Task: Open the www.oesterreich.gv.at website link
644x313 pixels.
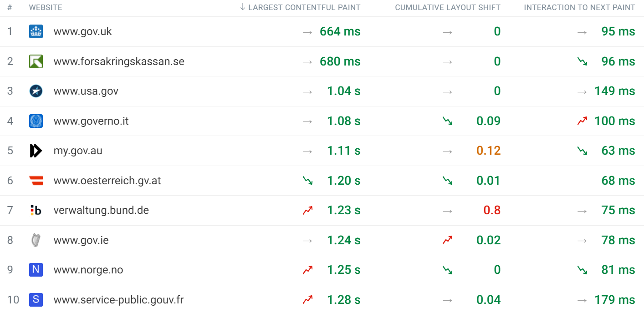Action: tap(107, 181)
